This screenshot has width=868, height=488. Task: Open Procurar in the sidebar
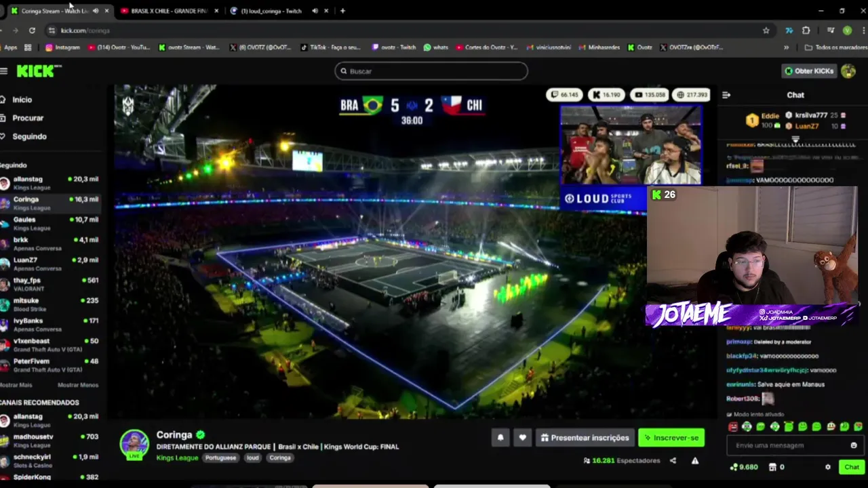point(28,118)
